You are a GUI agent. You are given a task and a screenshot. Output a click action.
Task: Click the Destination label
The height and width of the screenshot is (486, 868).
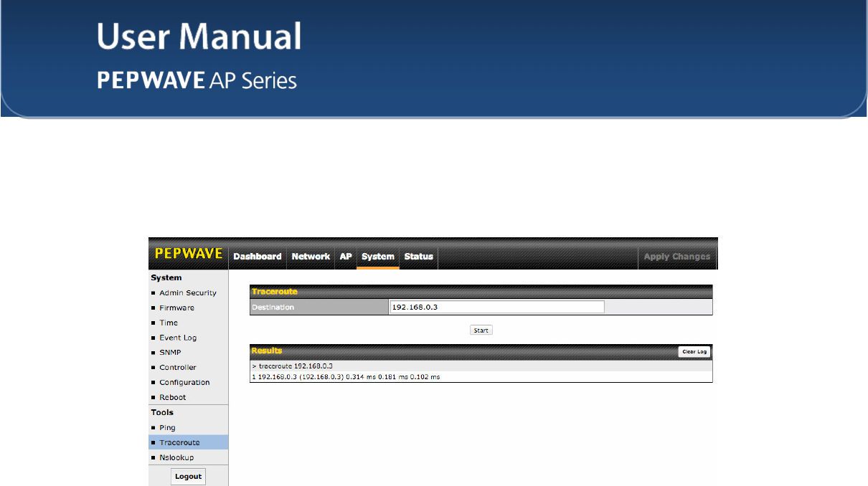pos(273,307)
